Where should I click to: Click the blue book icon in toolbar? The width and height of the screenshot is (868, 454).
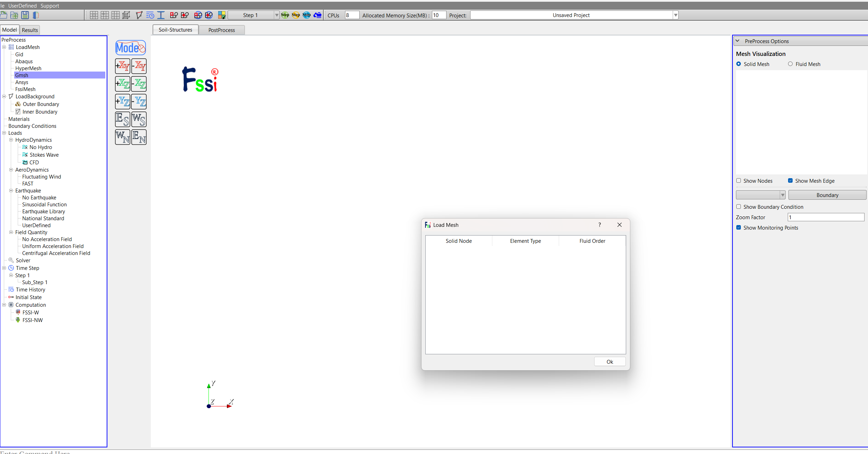35,15
